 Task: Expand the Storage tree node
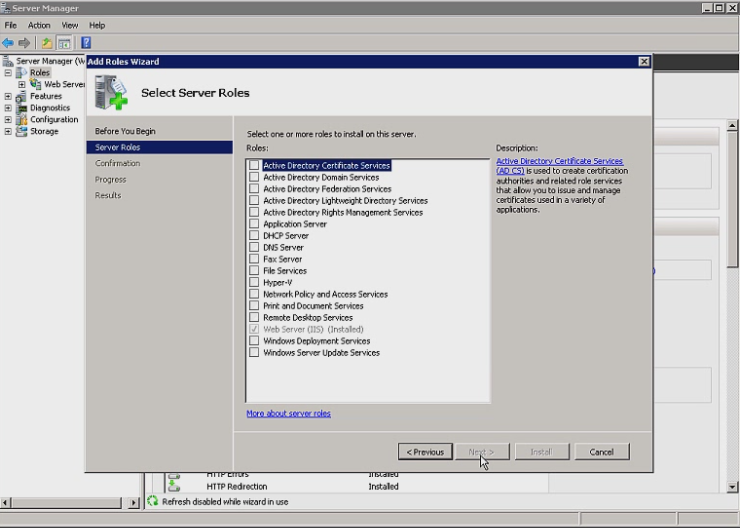pyautogui.click(x=8, y=132)
